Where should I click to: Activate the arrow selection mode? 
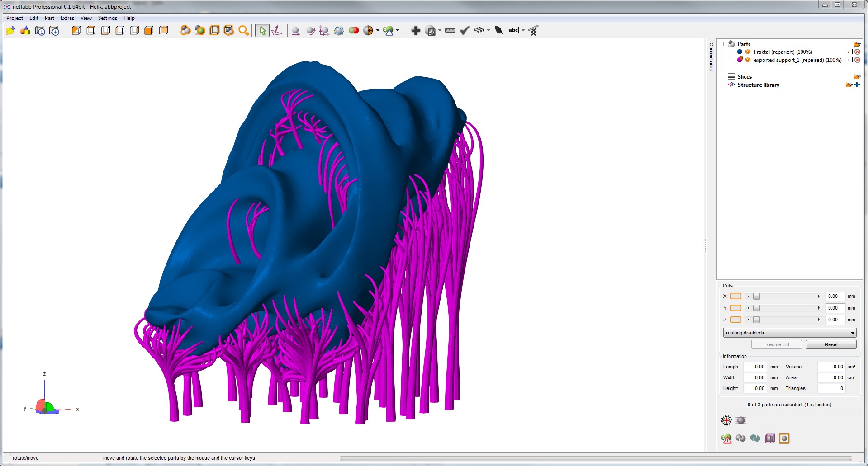pyautogui.click(x=262, y=30)
